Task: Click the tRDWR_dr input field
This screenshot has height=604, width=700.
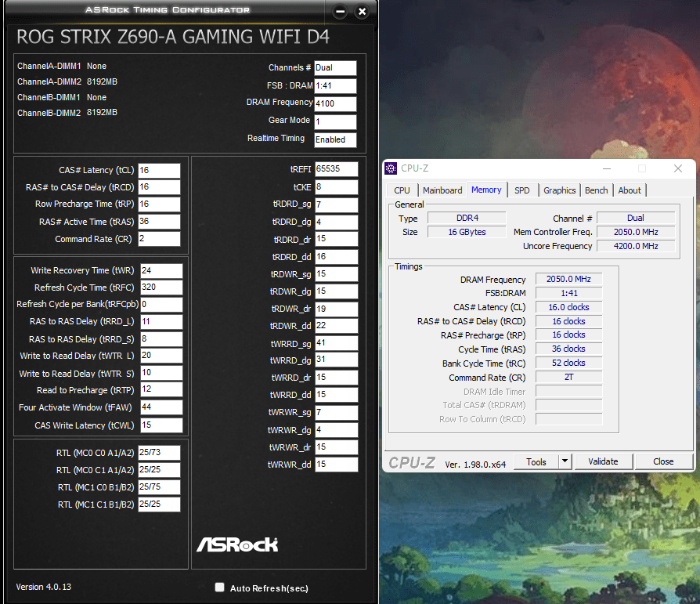Action: 336,309
